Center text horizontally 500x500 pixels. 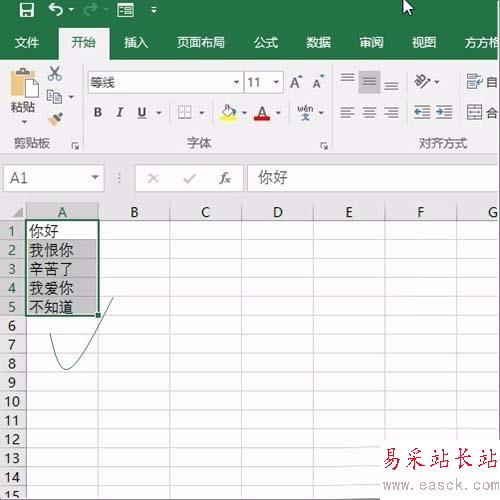coord(369,112)
